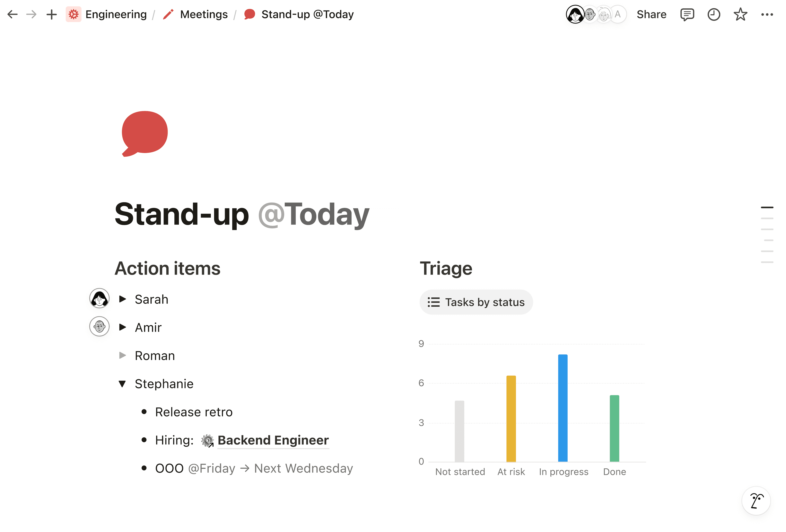Collapse the Stephanie toggle list

122,384
